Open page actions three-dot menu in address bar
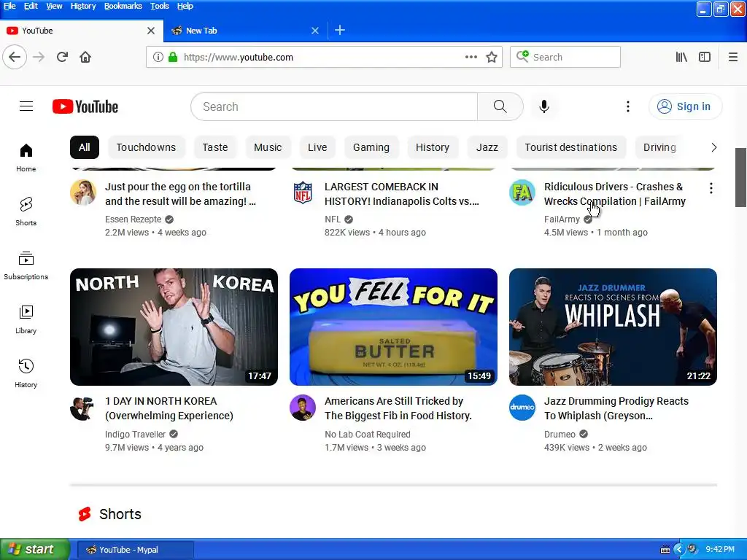The image size is (747, 560). [471, 57]
